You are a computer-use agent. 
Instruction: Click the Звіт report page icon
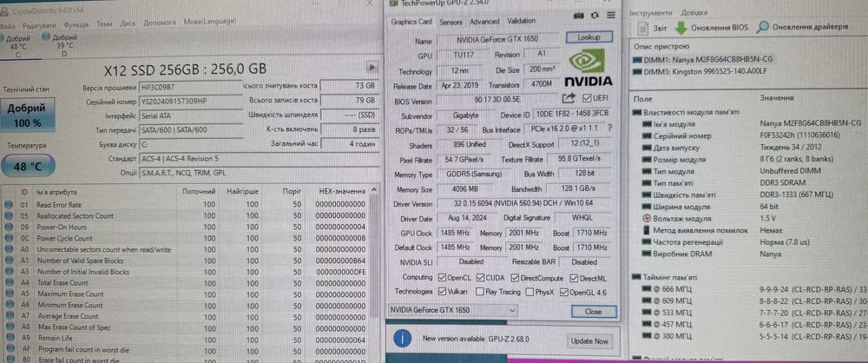tap(644, 27)
